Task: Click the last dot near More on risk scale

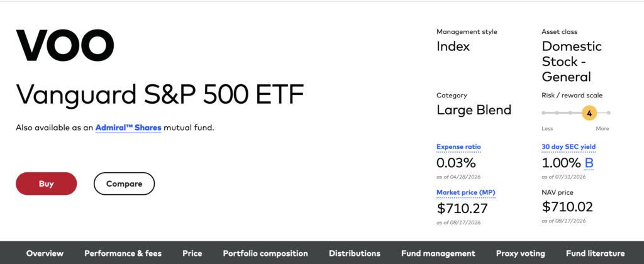Action: 608,113
